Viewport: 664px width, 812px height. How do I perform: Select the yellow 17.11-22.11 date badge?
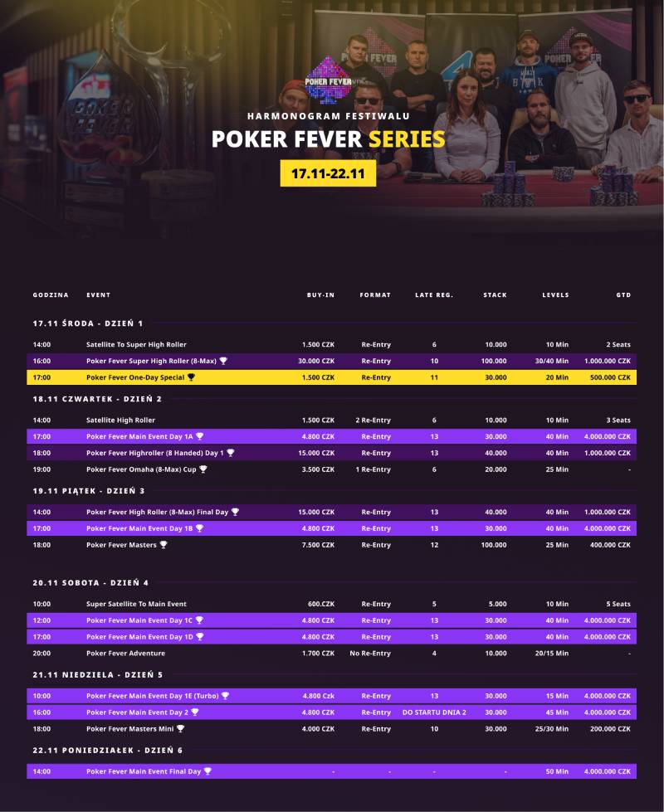point(329,173)
